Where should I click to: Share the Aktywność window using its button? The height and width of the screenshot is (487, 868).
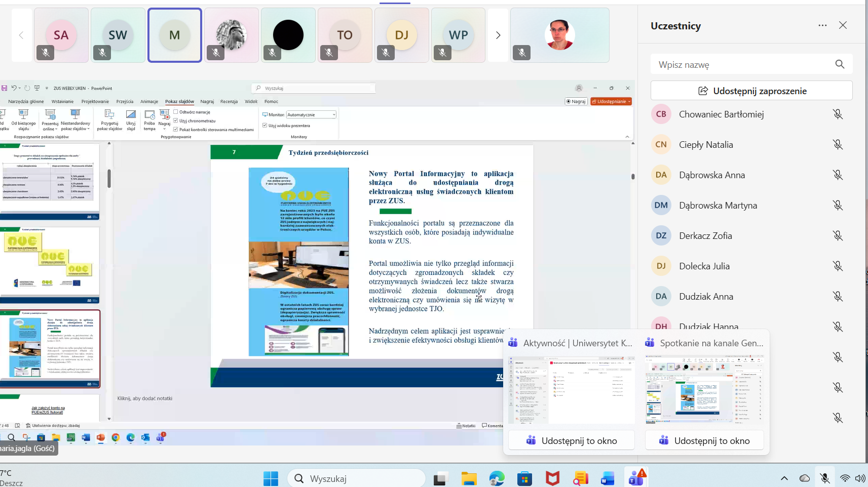(572, 440)
